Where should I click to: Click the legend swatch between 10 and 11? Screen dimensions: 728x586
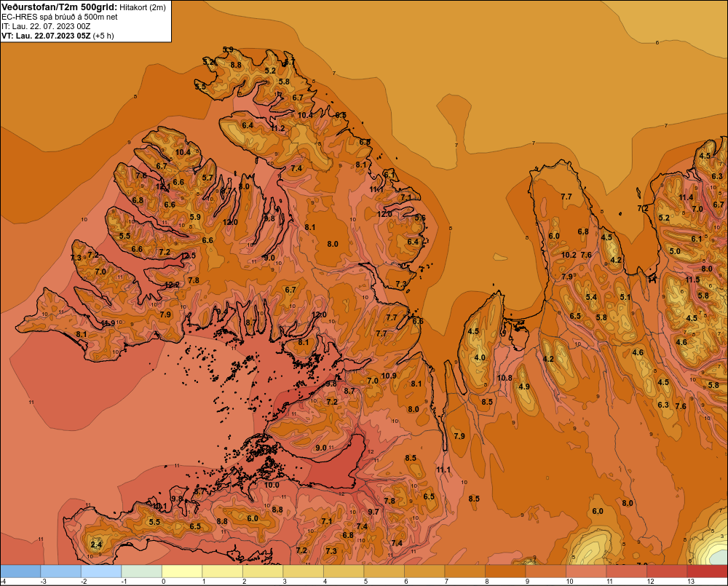(586, 571)
